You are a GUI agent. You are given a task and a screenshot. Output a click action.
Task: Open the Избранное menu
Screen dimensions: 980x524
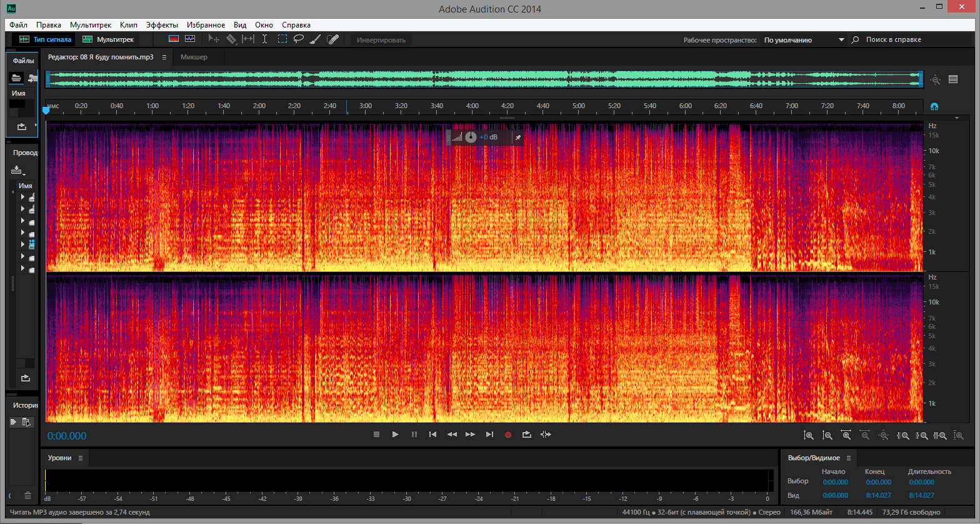click(206, 25)
